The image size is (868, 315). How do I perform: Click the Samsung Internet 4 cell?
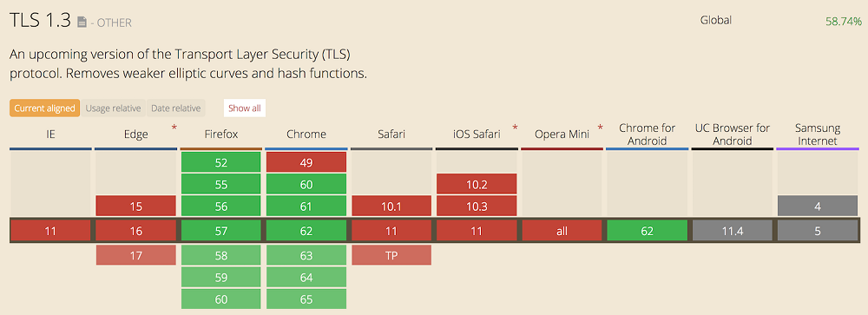[x=818, y=206]
